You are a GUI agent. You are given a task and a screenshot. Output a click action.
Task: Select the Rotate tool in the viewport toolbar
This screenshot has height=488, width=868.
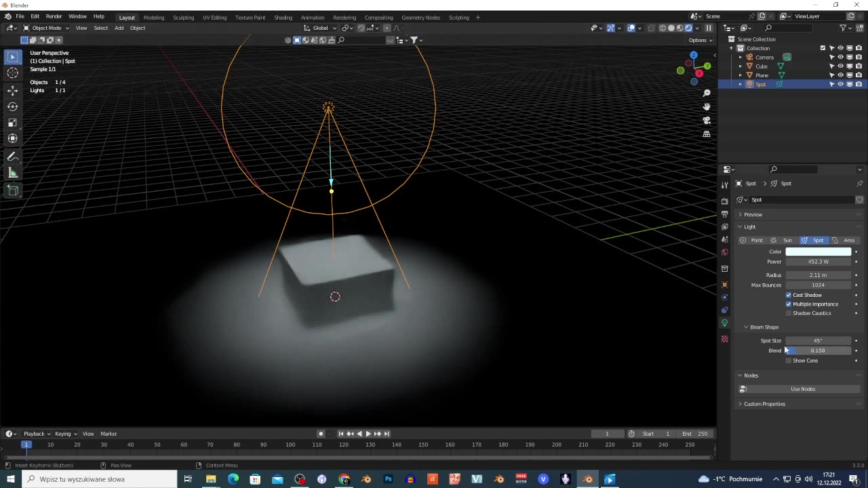point(12,106)
